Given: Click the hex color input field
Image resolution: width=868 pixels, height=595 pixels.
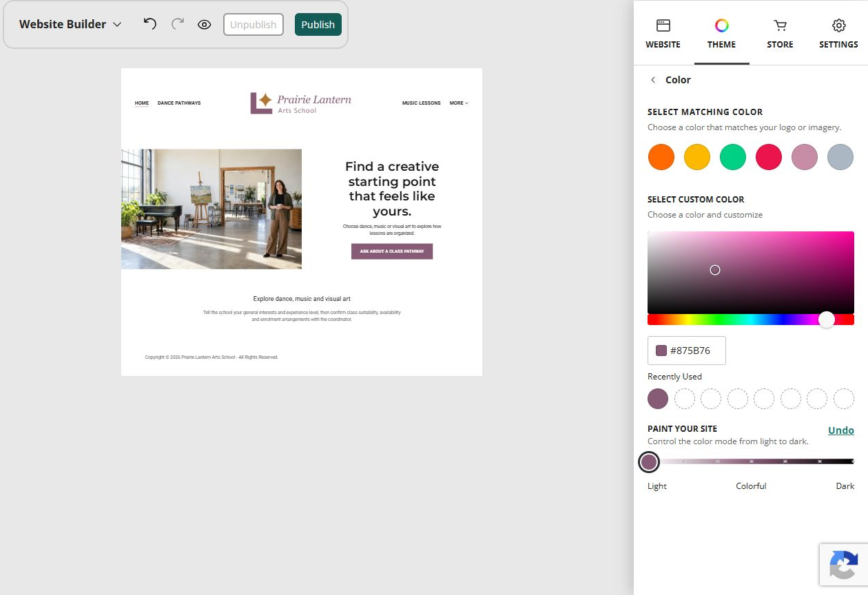Looking at the screenshot, I should [x=686, y=351].
